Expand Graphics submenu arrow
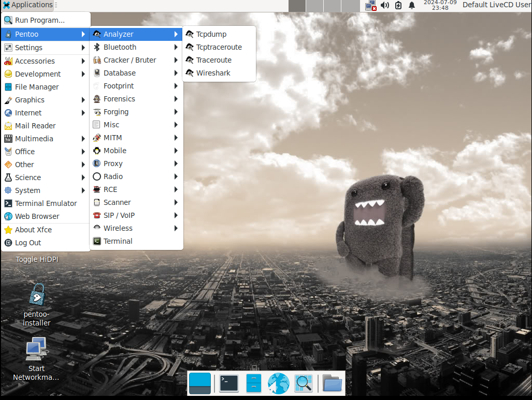532x400 pixels. pos(83,100)
